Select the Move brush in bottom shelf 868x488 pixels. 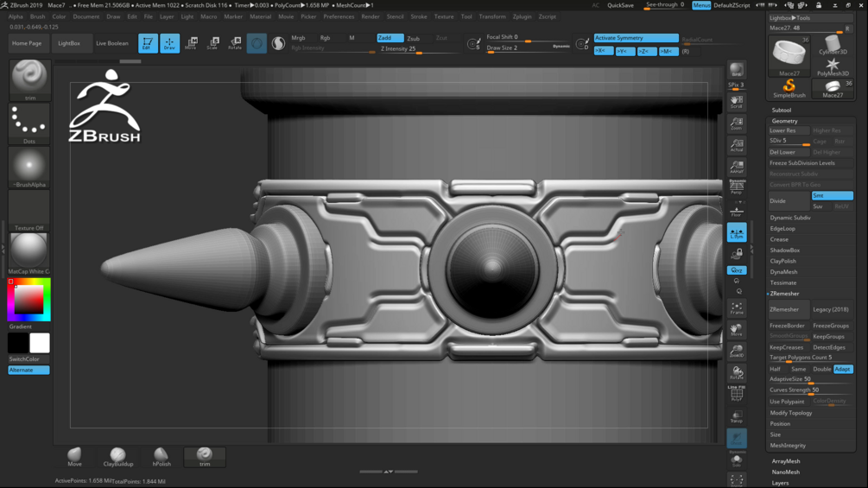[75, 457]
